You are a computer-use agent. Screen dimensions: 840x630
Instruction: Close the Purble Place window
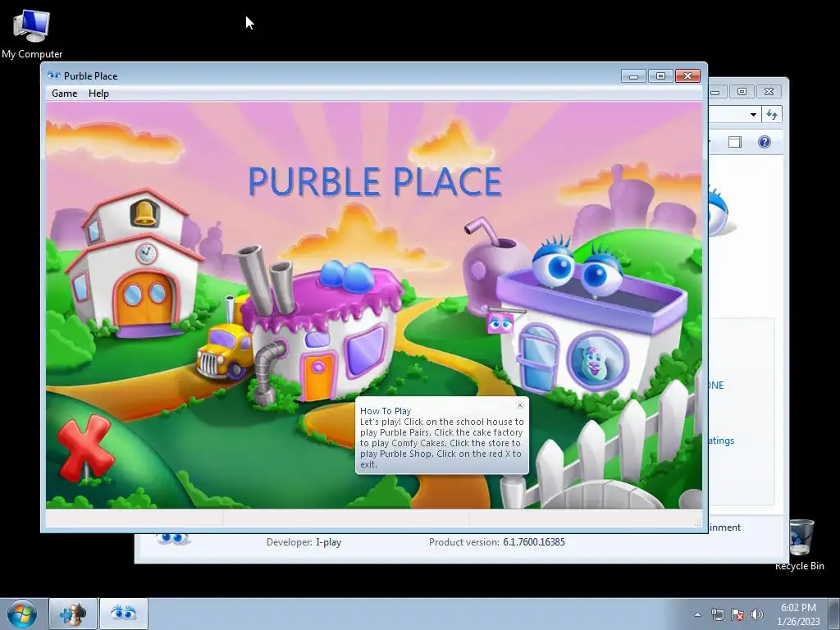click(x=688, y=76)
